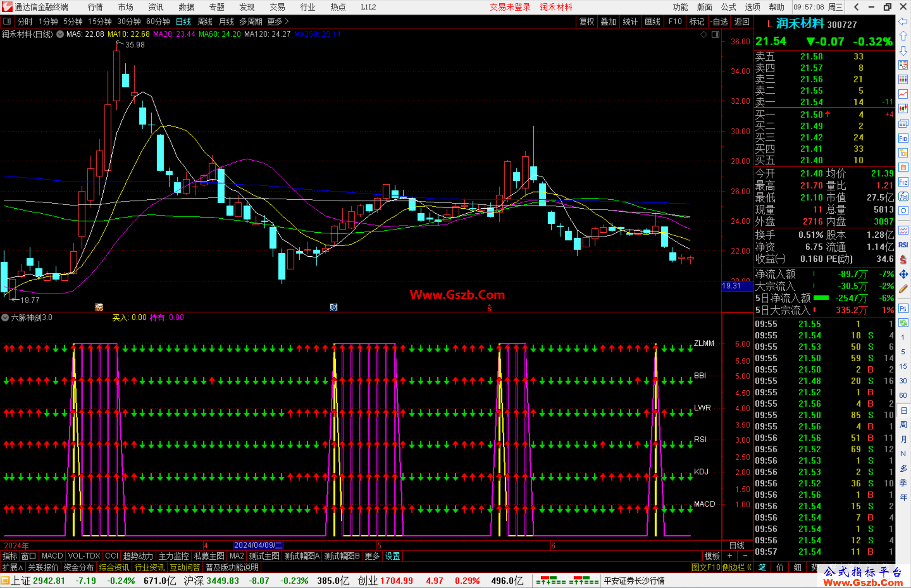Switch to the VOL-TDX indicator tab
Viewport: 911px width, 588px height.
tap(84, 556)
